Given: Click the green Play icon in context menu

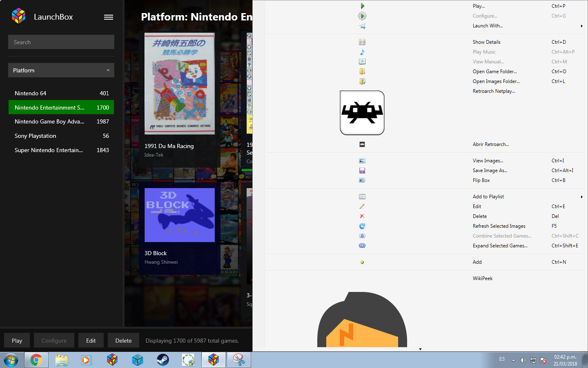Looking at the screenshot, I should 362,6.
